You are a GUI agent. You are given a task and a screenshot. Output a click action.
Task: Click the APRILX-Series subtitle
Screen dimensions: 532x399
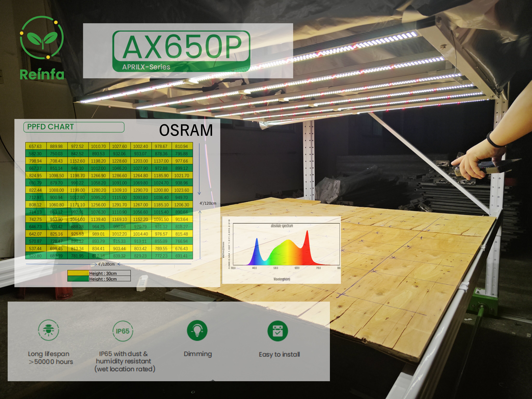click(x=146, y=67)
